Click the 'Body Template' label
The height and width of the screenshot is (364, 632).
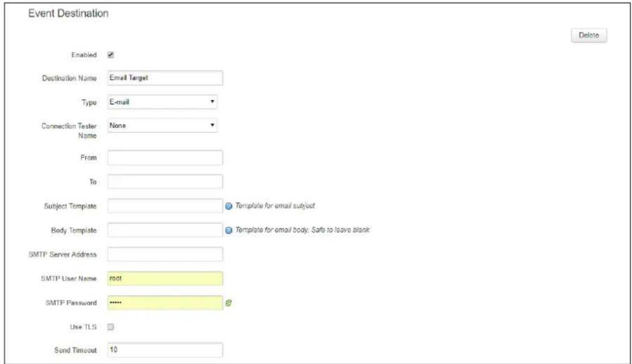pyautogui.click(x=74, y=230)
